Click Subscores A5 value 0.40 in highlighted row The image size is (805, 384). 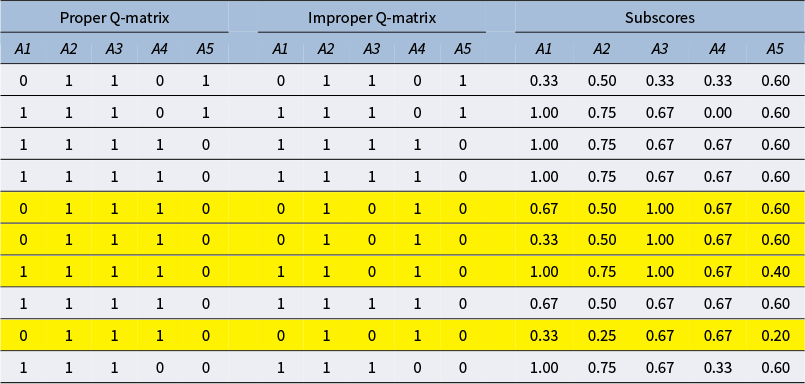[775, 272]
